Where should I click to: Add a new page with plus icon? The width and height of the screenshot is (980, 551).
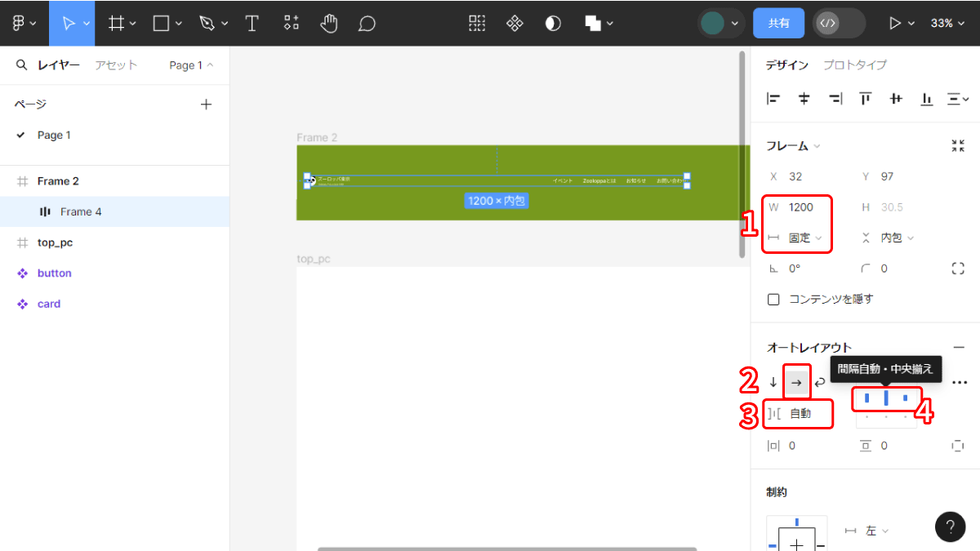[x=206, y=104]
